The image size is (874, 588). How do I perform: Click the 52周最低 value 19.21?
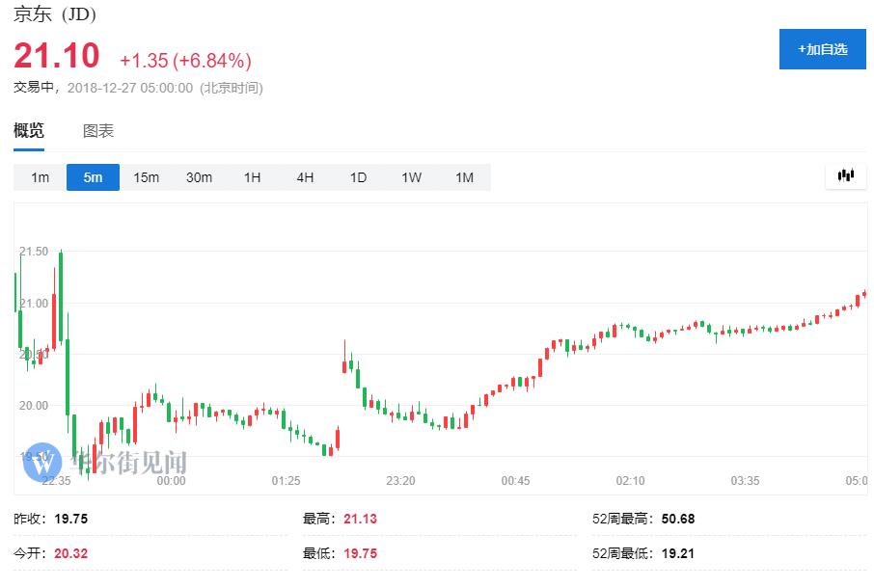coord(678,553)
